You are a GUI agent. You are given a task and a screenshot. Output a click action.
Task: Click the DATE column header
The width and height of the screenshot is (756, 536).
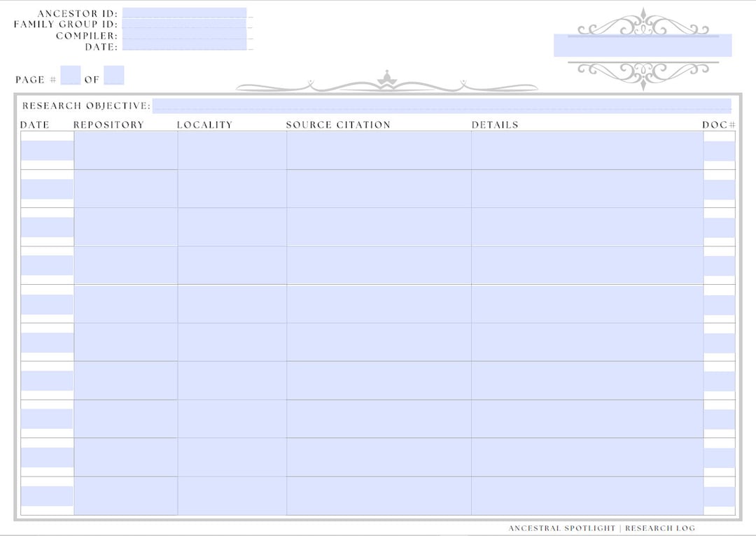[x=36, y=125]
